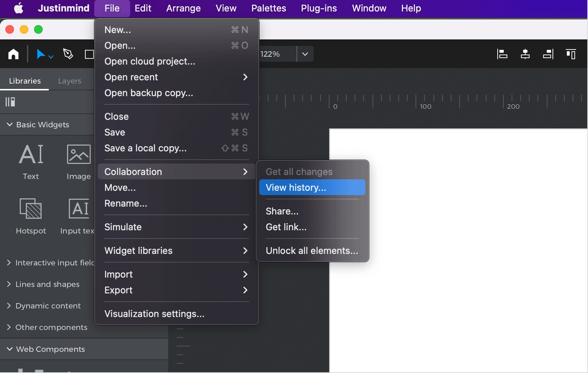
Task: Click the library view layout icon
Action: pos(10,102)
